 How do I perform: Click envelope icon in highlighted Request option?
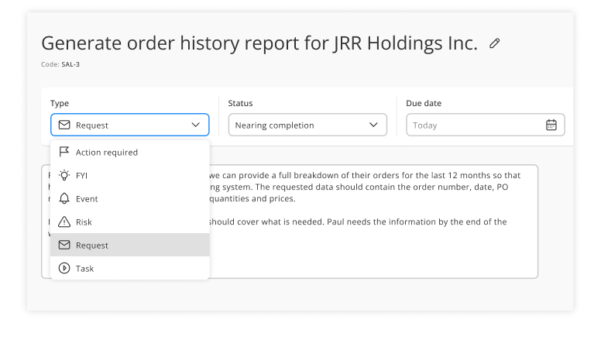[64, 245]
